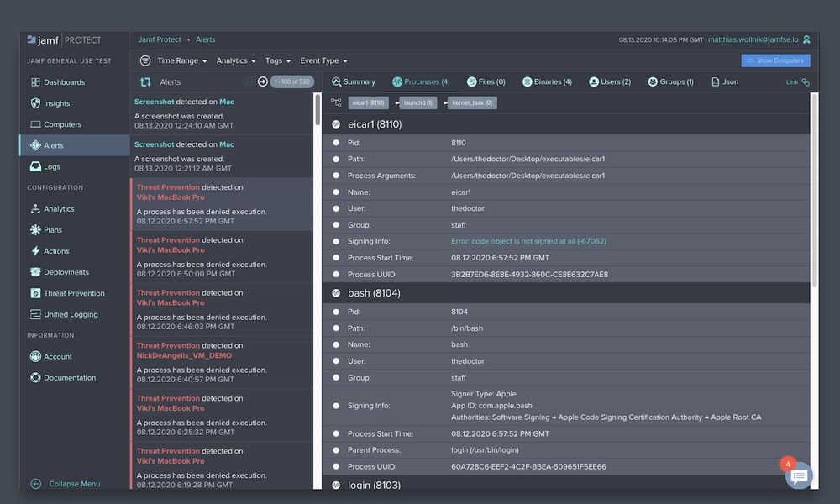Open the Users (2) tab

tap(610, 82)
